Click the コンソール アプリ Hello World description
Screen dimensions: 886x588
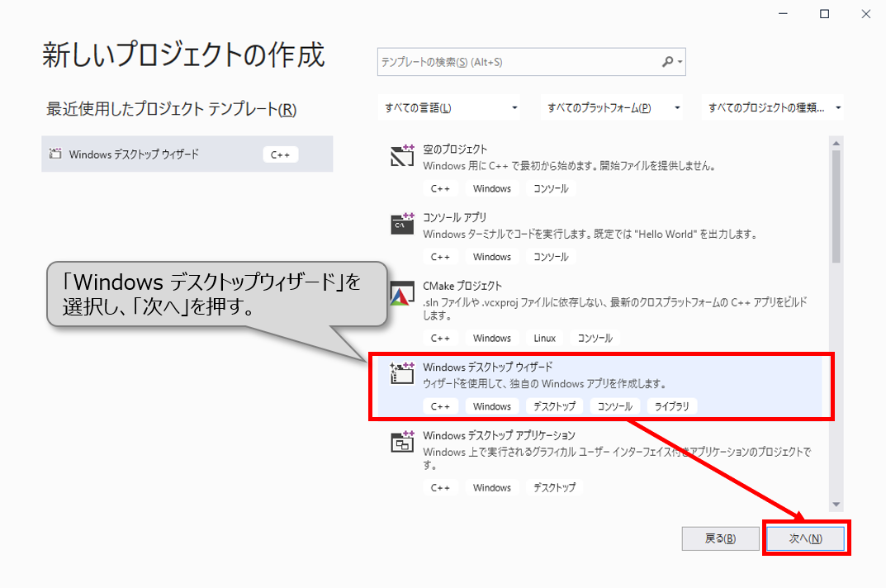coord(590,234)
